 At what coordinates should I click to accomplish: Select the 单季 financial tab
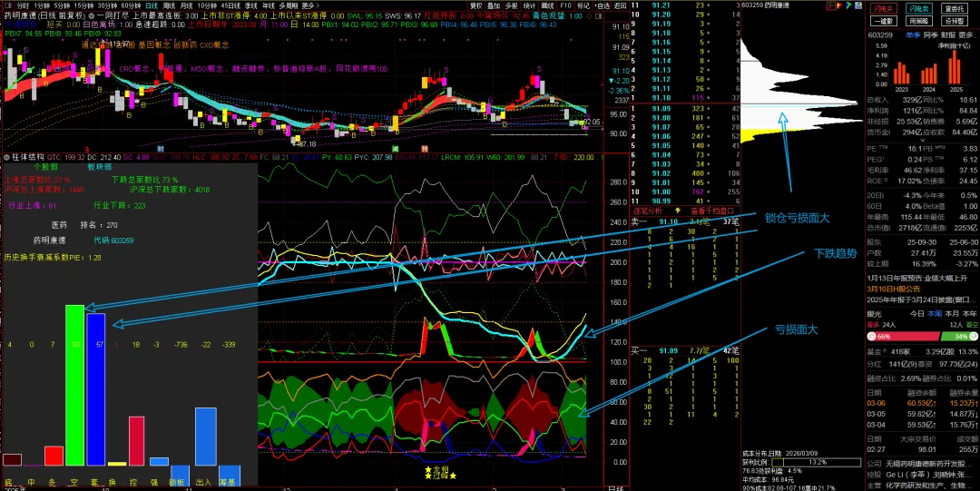pos(913,35)
